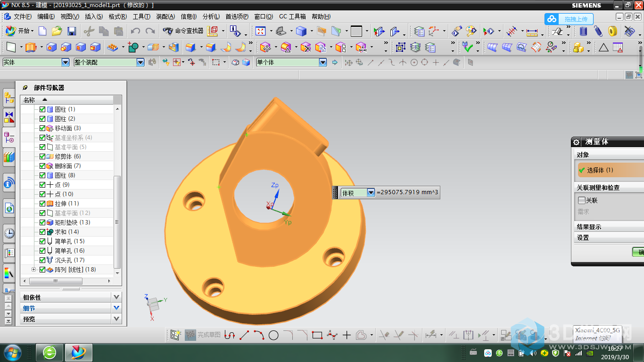The image size is (644, 362).
Task: Toggle checkbox for 求和 (14)
Action: tap(42, 232)
